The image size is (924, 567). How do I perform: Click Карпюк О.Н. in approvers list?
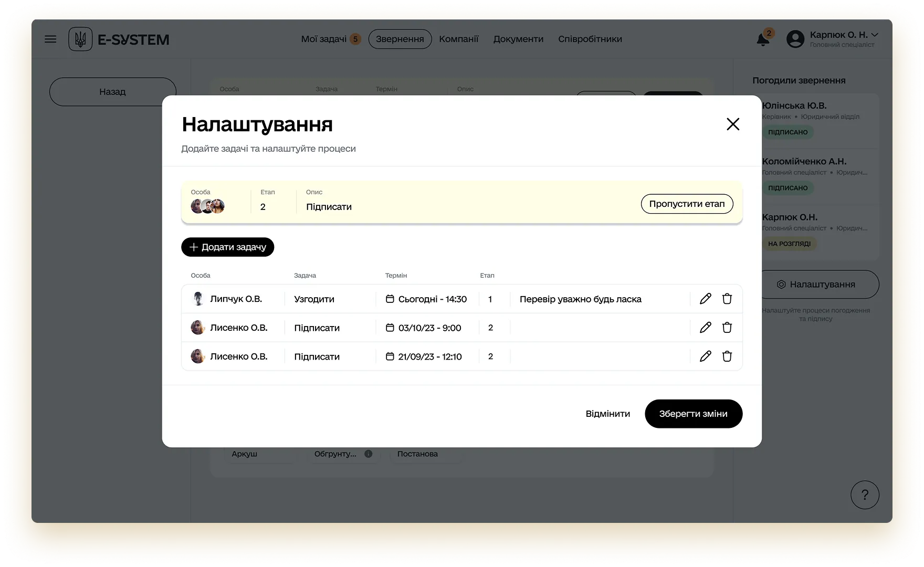pyautogui.click(x=790, y=217)
